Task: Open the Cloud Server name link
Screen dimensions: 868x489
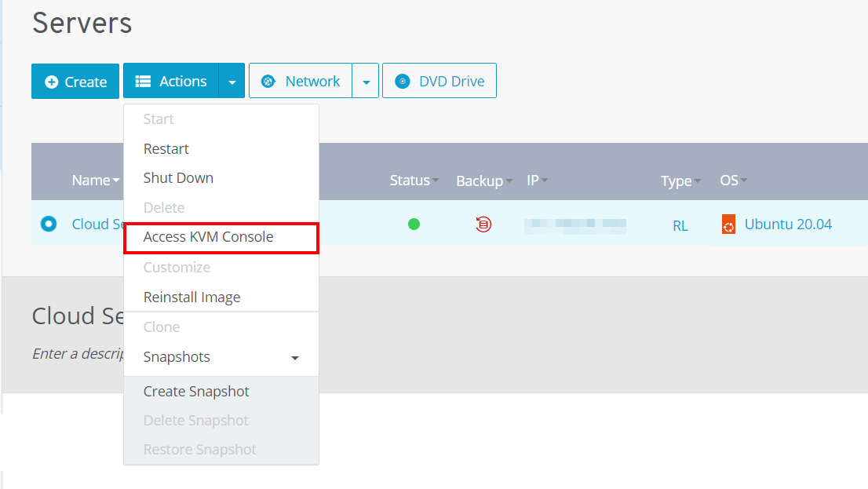Action: tap(97, 224)
